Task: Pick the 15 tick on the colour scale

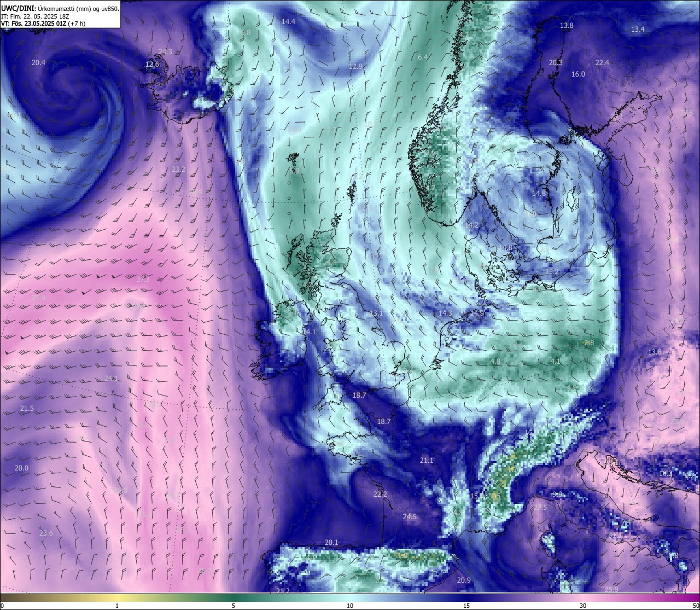Action: click(466, 606)
